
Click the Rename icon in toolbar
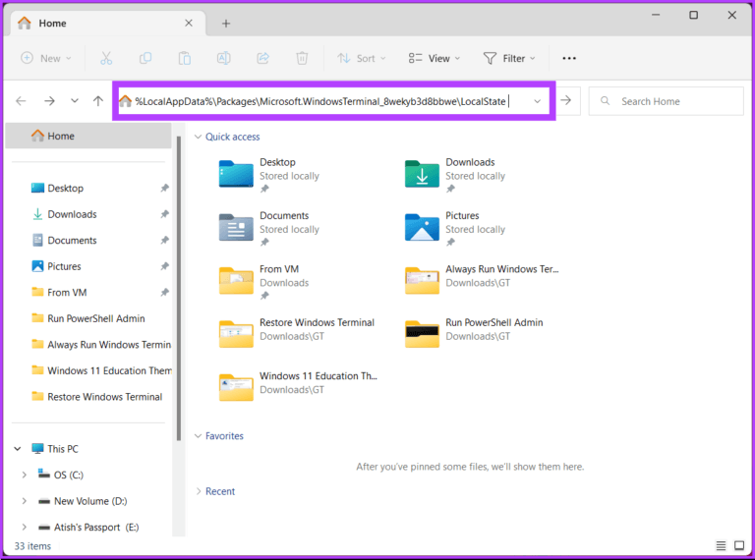coord(223,58)
